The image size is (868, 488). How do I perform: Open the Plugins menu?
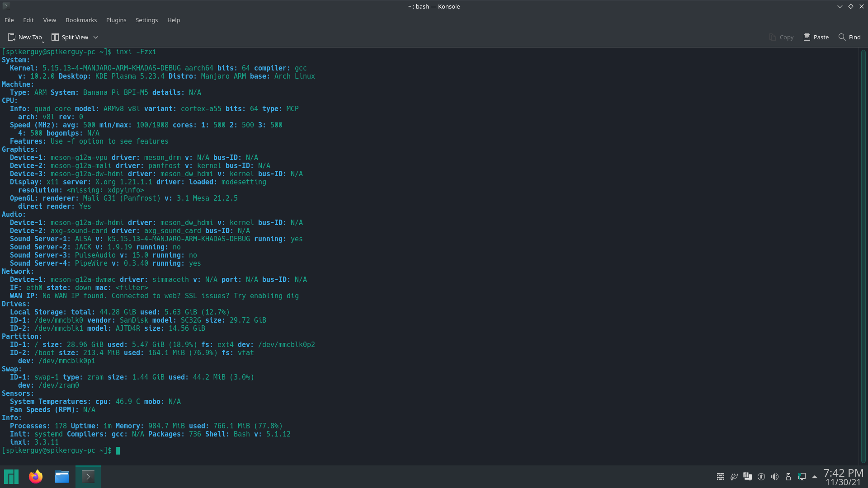coord(116,20)
